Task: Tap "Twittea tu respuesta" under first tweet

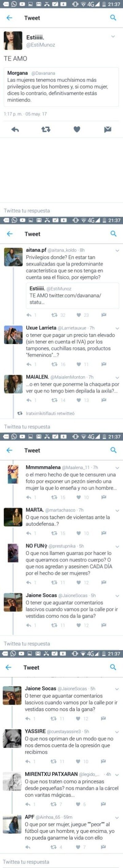Action: click(27, 210)
